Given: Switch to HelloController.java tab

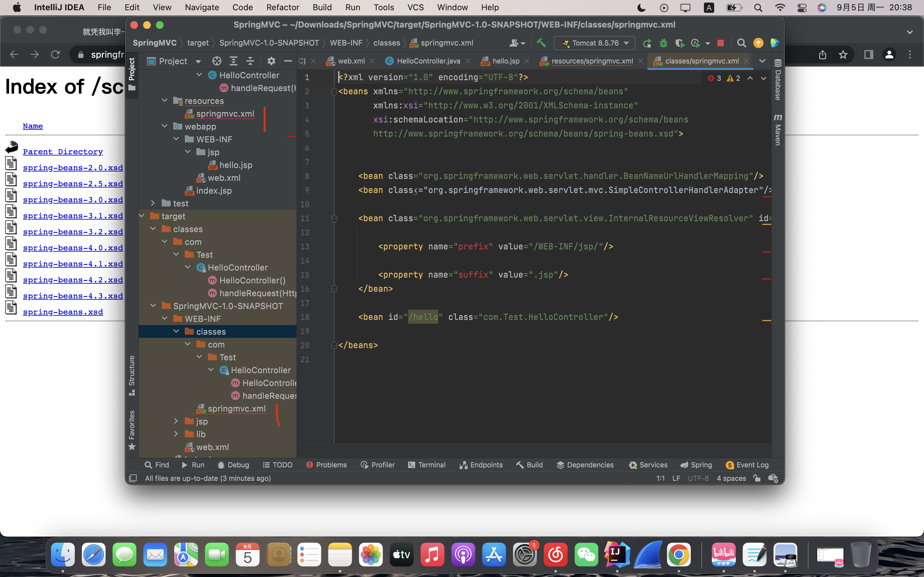Looking at the screenshot, I should (x=428, y=61).
